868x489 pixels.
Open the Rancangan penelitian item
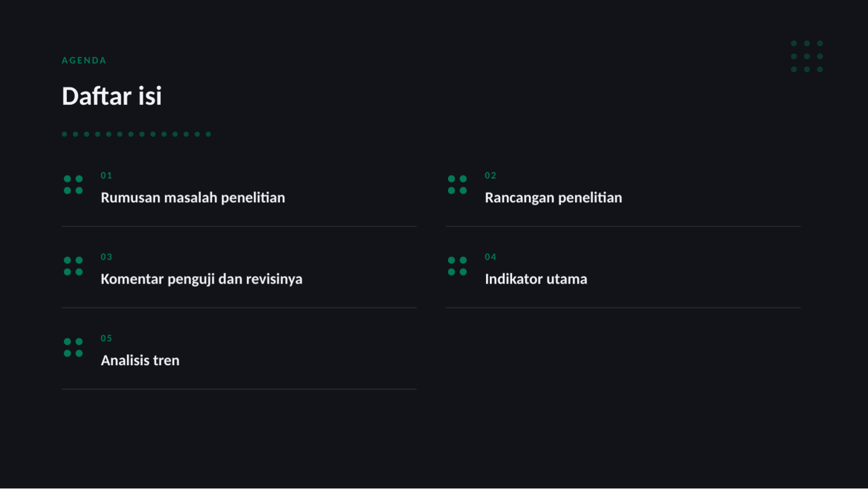tap(553, 198)
